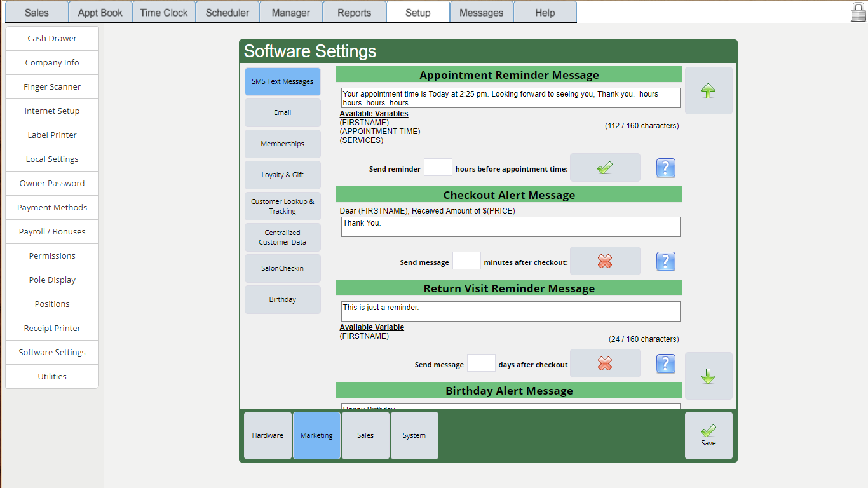Click the 'Available Variables' heading
The width and height of the screenshot is (868, 488).
click(x=374, y=114)
